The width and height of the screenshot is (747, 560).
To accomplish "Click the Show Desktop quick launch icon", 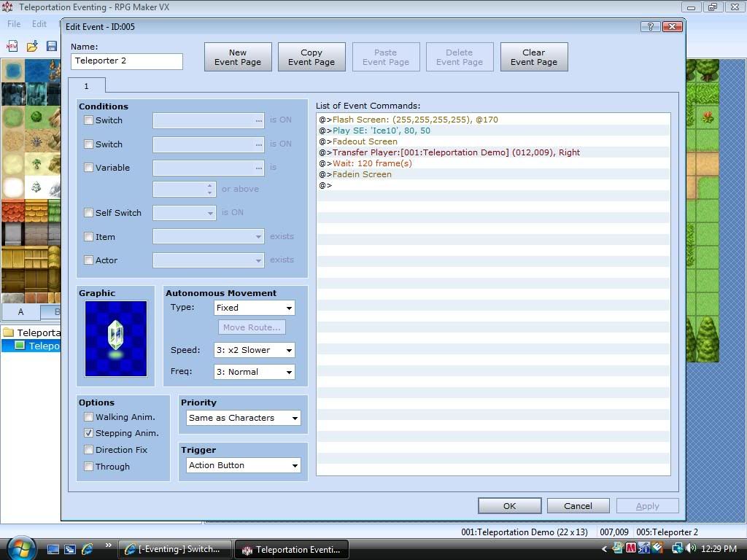I will [x=53, y=549].
